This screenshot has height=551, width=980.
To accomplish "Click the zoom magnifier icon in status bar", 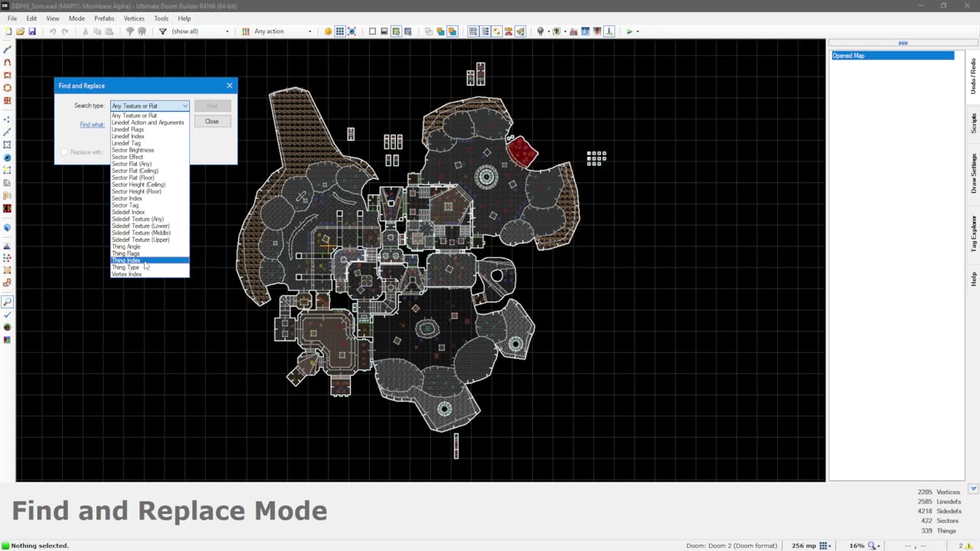I will (872, 546).
